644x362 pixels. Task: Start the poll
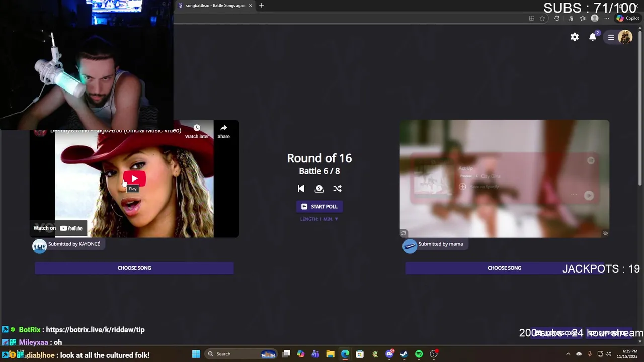(x=319, y=207)
